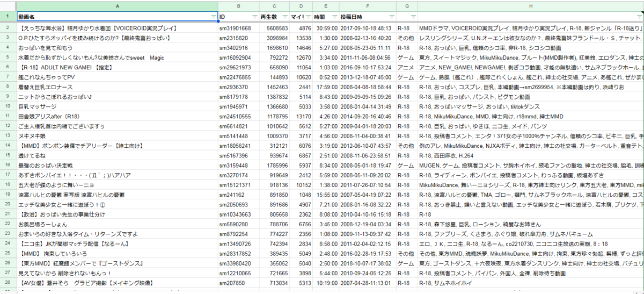Click date cell 2008-02-13-16:40:20
The image size is (644, 294).
[x=368, y=38]
